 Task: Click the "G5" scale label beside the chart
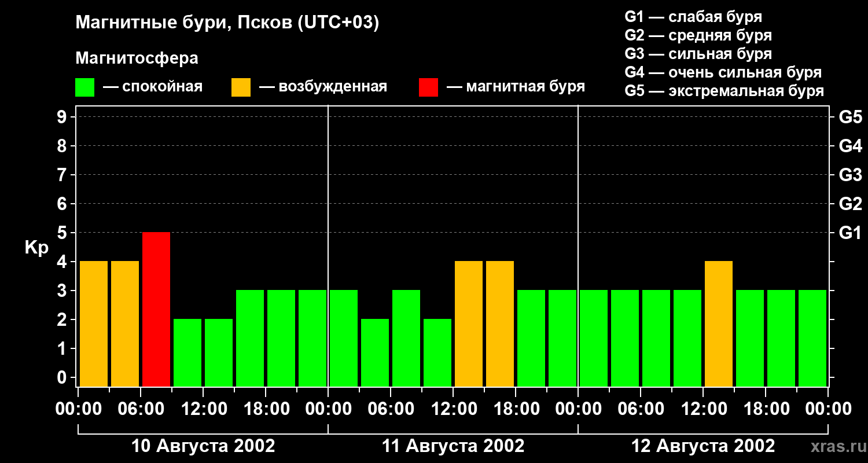[x=851, y=117]
